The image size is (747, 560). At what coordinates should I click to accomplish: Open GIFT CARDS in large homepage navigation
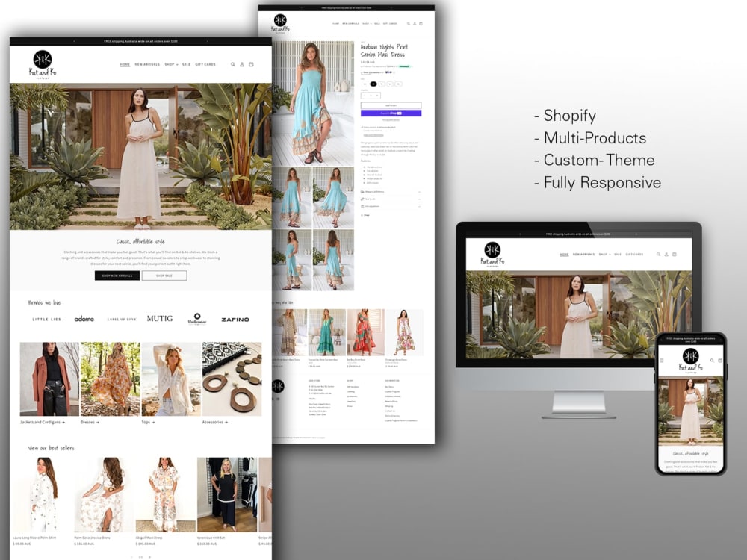(x=205, y=64)
